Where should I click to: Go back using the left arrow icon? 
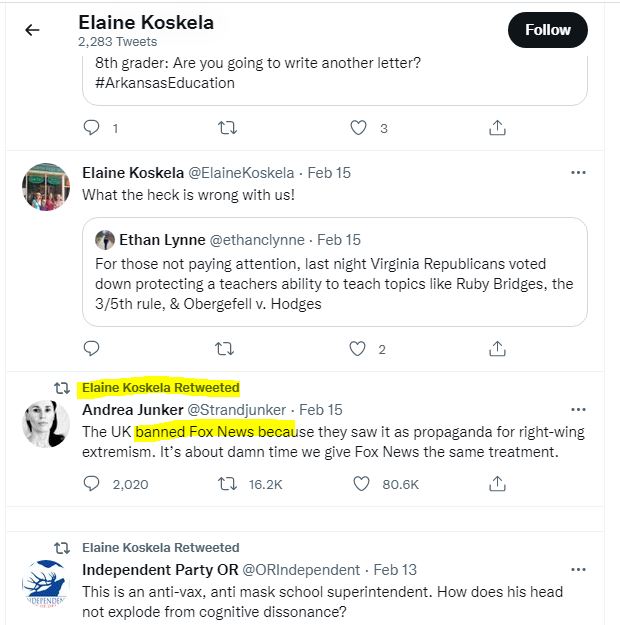[32, 30]
